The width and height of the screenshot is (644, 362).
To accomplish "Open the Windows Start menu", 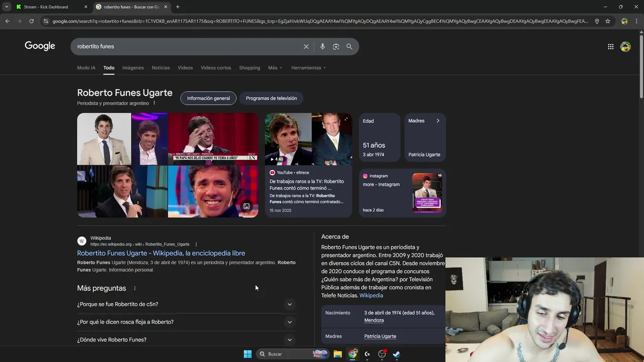I will (248, 354).
